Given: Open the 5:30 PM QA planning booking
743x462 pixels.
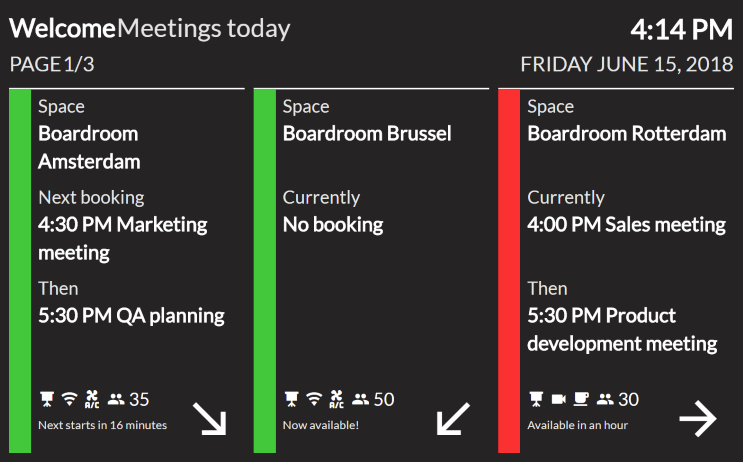Looking at the screenshot, I should [x=131, y=316].
